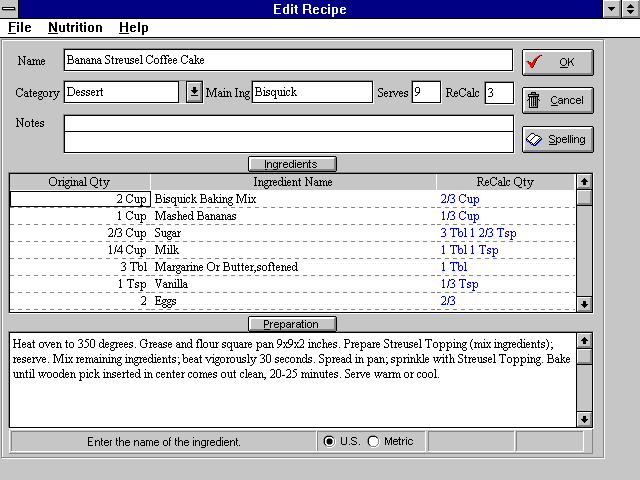Viewport: 640px width, 480px height.
Task: Expand the Category dropdown list
Action: point(194,92)
